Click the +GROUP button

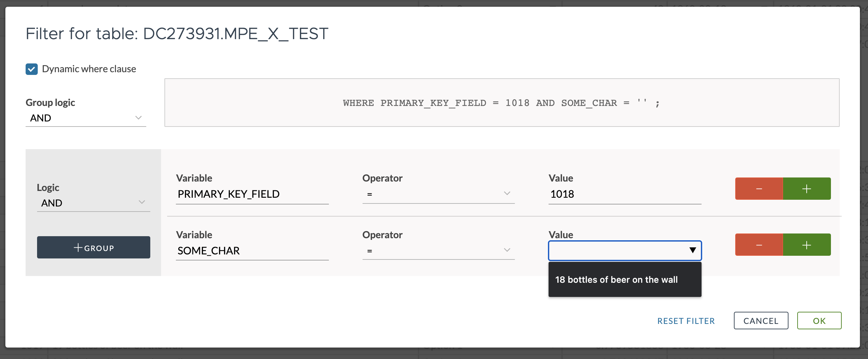pyautogui.click(x=93, y=248)
